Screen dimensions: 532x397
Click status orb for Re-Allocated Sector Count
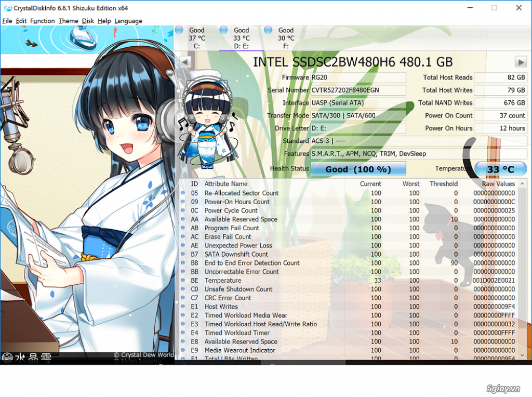click(183, 193)
